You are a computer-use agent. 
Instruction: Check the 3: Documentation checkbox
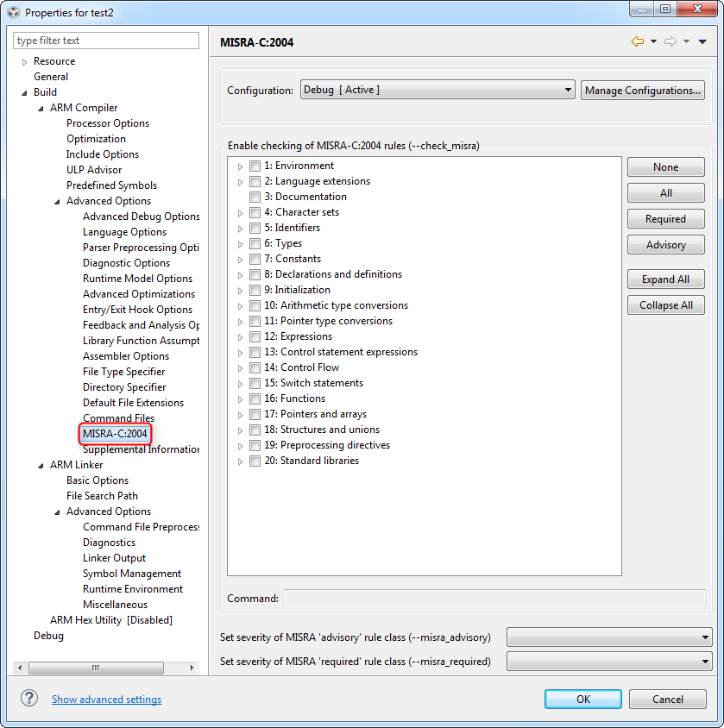(255, 197)
